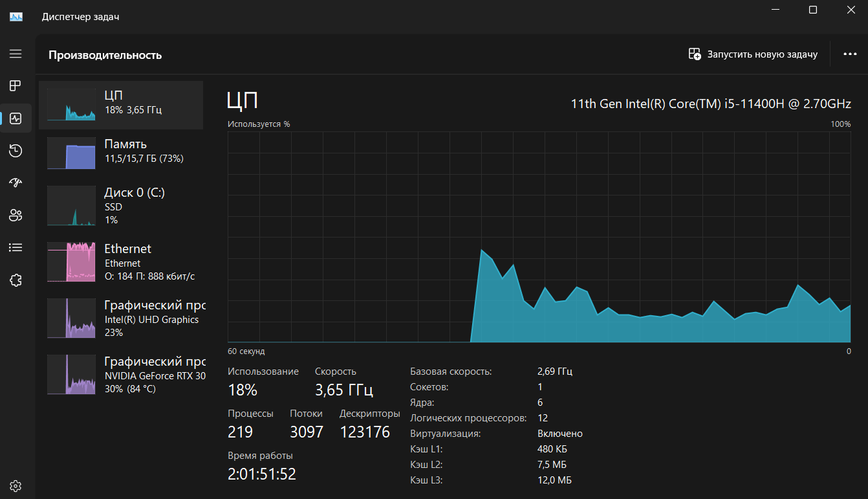
Task: Click the virtualization value 'Включено'
Action: pyautogui.click(x=560, y=434)
